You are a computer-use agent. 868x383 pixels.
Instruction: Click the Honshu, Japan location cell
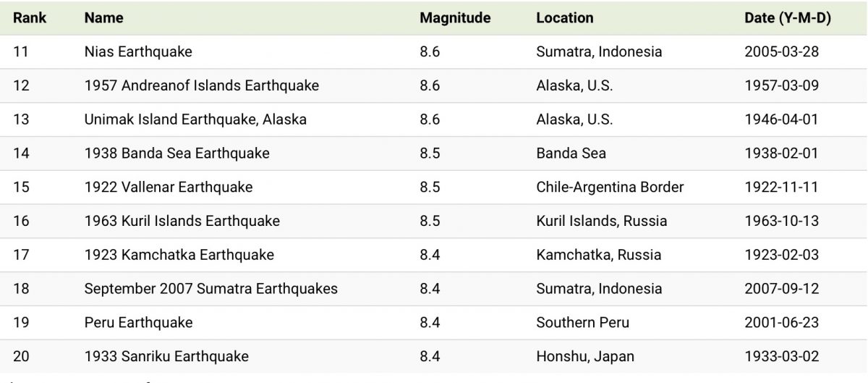[x=585, y=356]
